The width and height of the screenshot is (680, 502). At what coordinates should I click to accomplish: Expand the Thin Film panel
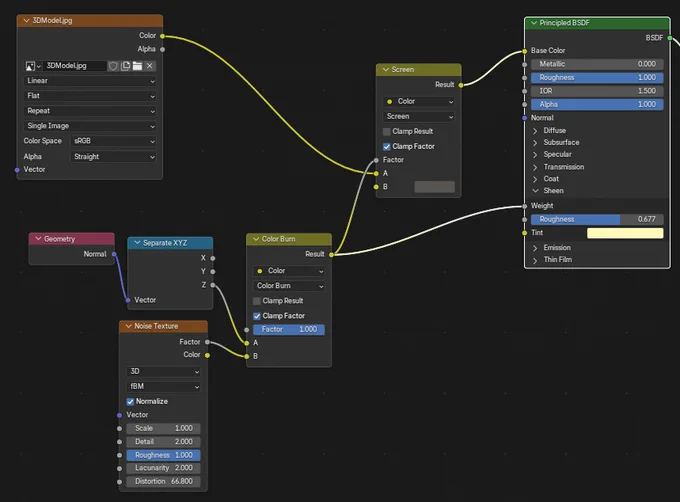[535, 260]
